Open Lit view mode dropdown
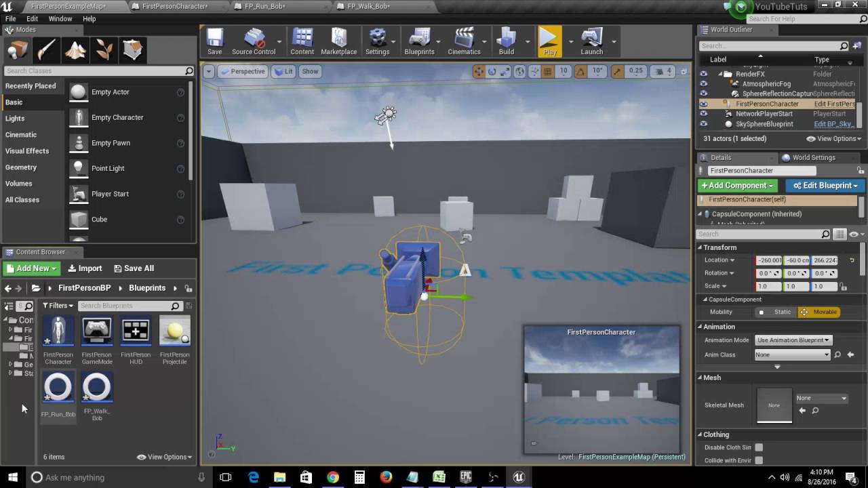 (283, 71)
